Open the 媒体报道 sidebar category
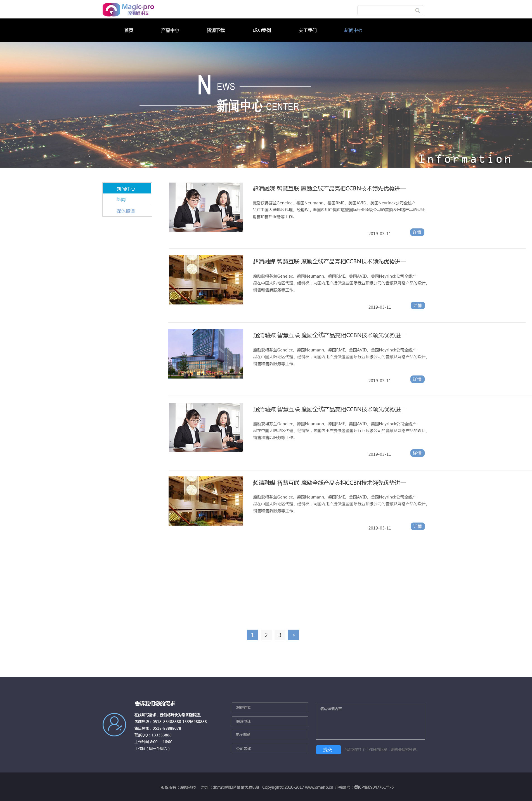Viewport: 532px width, 801px height. click(x=126, y=211)
